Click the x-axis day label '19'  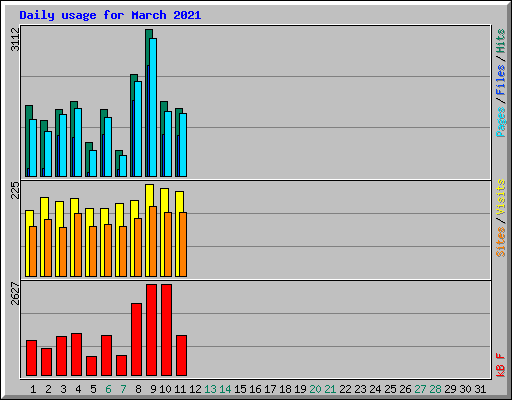[x=300, y=389]
